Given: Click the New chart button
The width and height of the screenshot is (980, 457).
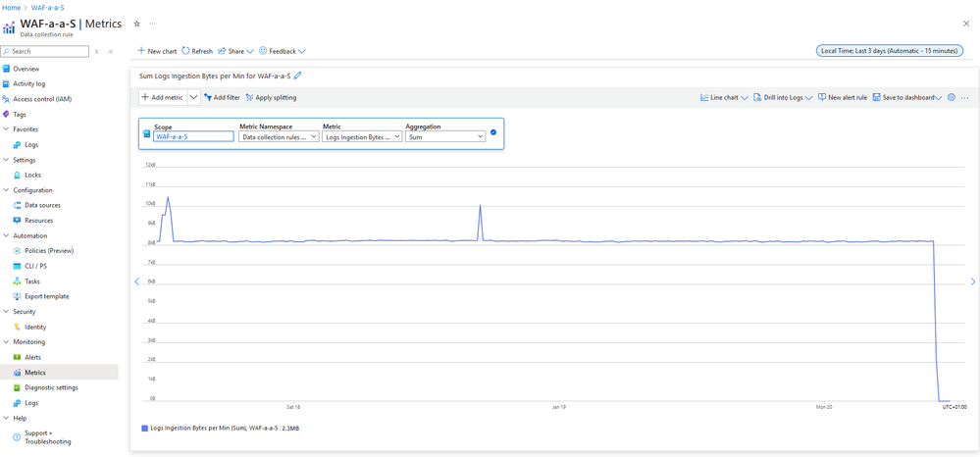Looking at the screenshot, I should 157,51.
